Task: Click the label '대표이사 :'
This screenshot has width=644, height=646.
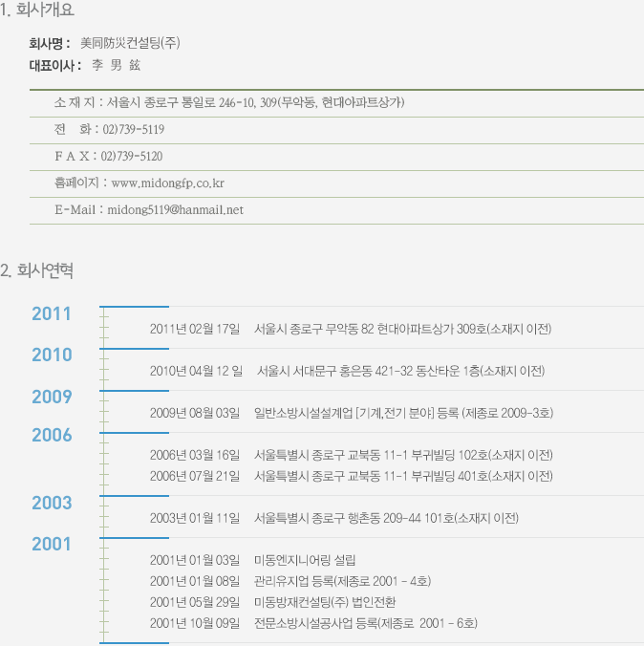Action: pos(54,65)
